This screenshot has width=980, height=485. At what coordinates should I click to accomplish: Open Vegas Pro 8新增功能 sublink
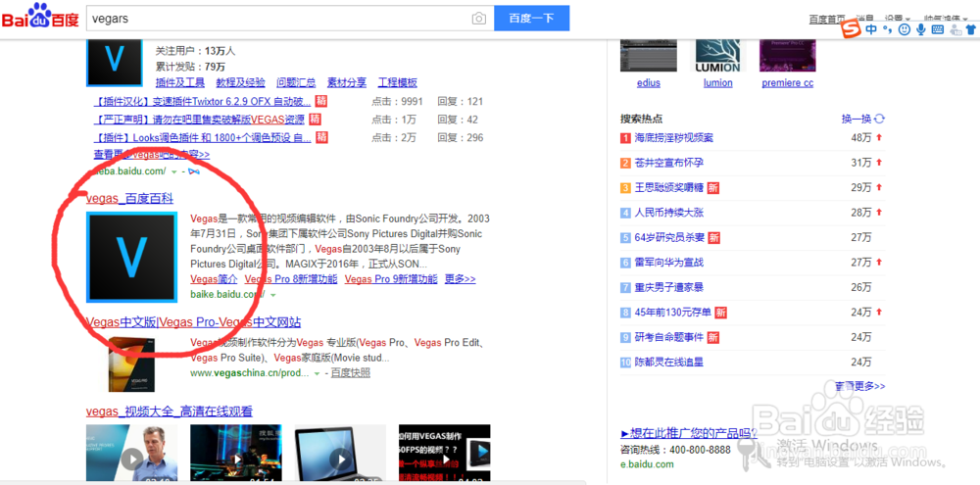(x=291, y=279)
